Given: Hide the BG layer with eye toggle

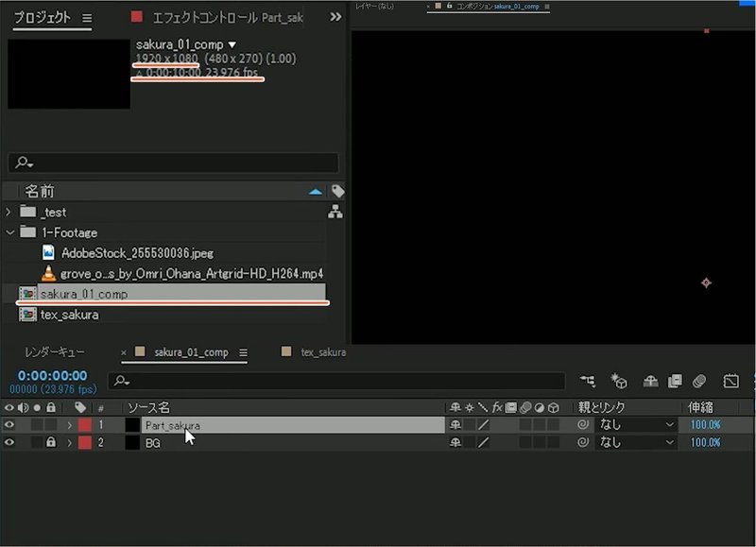Looking at the screenshot, I should [x=9, y=442].
